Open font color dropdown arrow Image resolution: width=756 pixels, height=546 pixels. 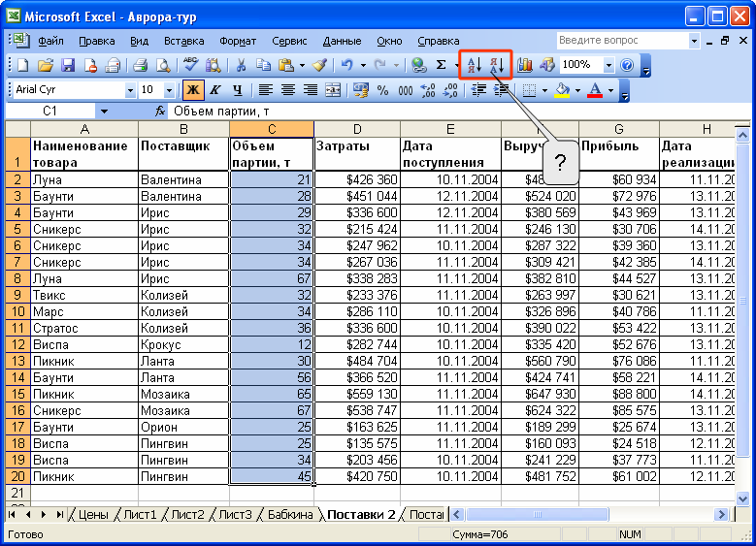click(610, 90)
